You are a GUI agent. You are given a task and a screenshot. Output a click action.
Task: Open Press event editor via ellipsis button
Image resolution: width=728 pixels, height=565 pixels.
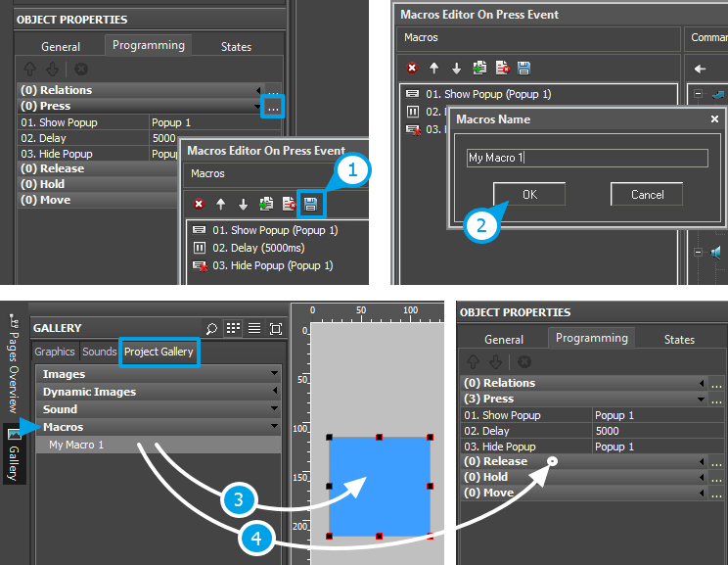point(273,106)
